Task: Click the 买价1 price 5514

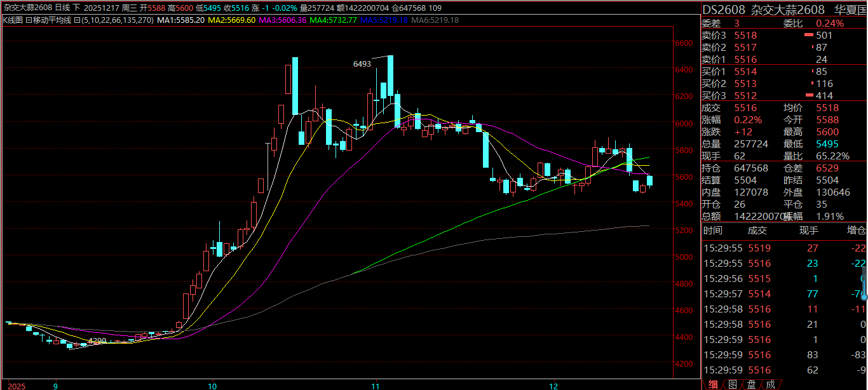Action: click(x=745, y=72)
